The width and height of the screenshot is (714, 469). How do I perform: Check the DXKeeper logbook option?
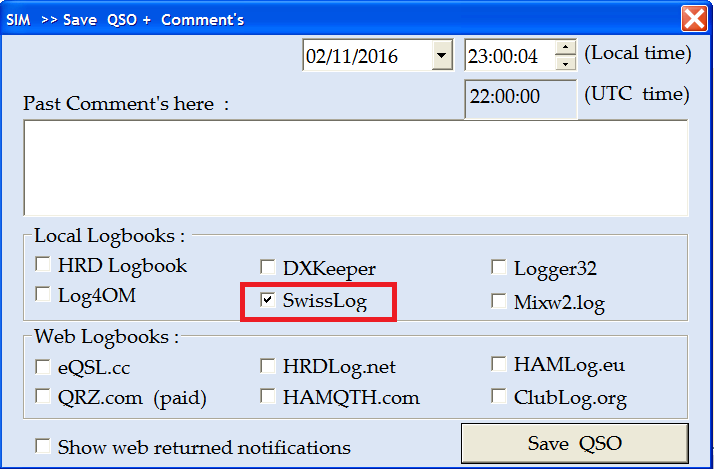pyautogui.click(x=268, y=267)
